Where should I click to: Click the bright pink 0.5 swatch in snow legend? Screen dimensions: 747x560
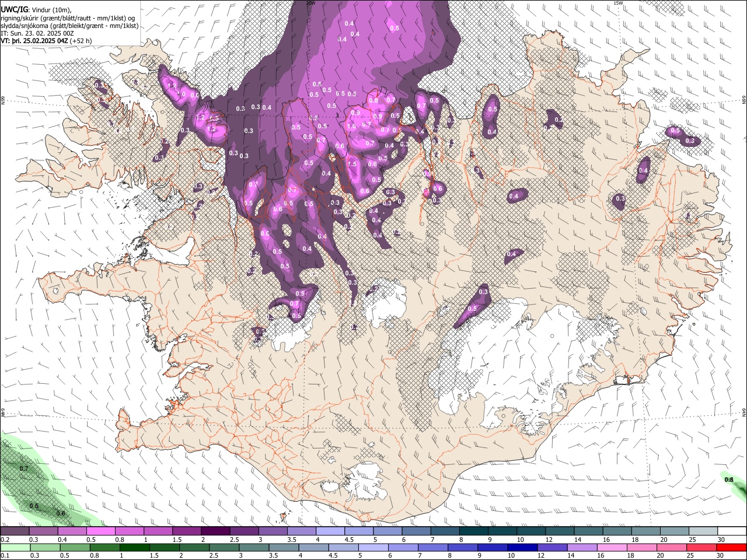click(x=100, y=531)
